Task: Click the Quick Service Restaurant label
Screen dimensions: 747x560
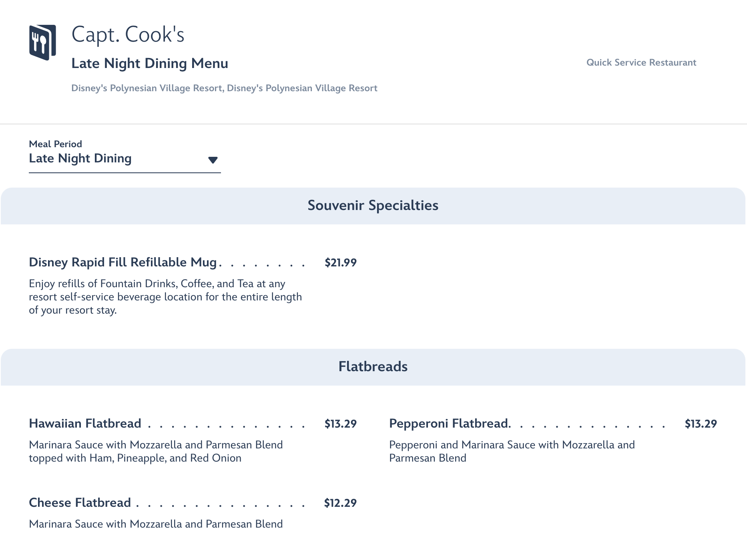Action: coord(641,62)
